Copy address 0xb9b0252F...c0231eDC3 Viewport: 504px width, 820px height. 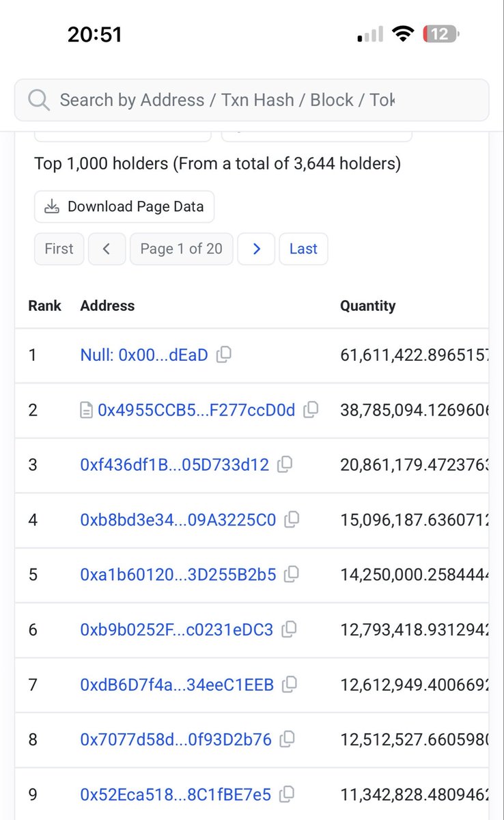tap(289, 629)
